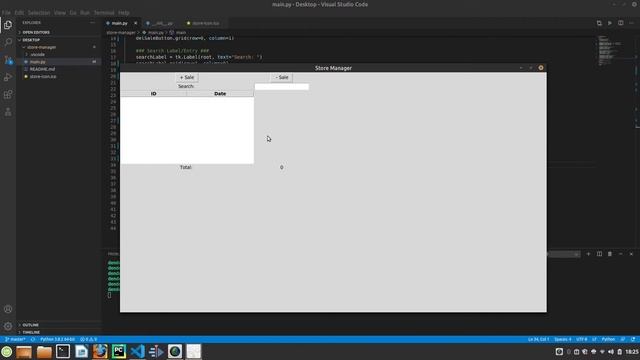This screenshot has width=640, height=360.
Task: Open the Selection menu
Action: 39,13
